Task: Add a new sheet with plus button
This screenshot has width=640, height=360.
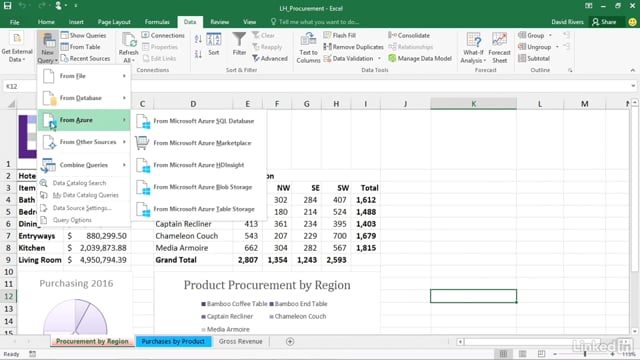Action: pos(290,341)
